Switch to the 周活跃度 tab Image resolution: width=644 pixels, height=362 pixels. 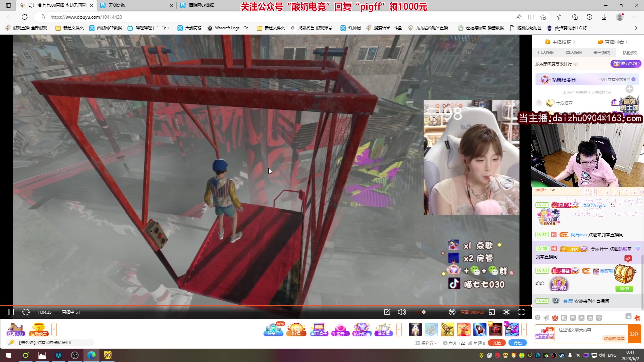pyautogui.click(x=574, y=53)
